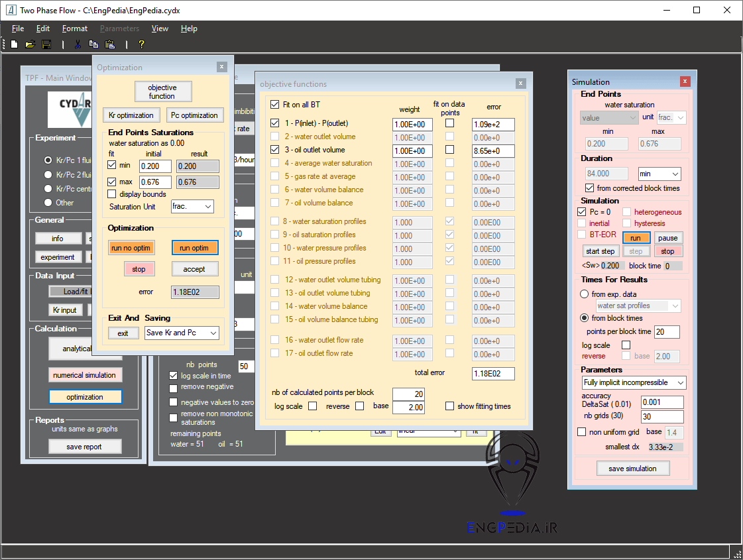Image resolution: width=743 pixels, height=560 pixels.
Task: Open the Fully implicit incompressible dropdown
Action: tap(634, 383)
